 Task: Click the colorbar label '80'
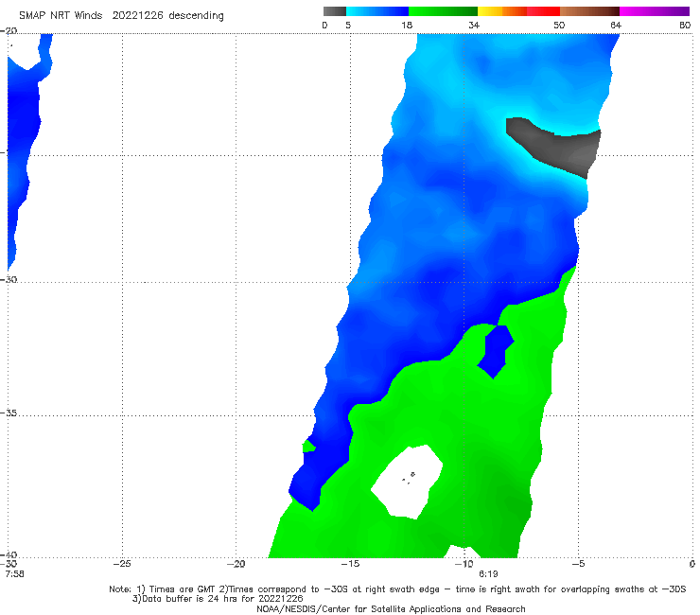pos(685,25)
